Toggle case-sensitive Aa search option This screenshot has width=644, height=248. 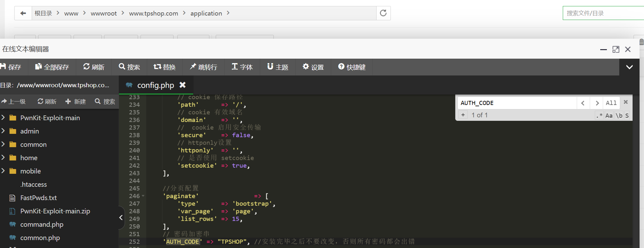coord(609,115)
